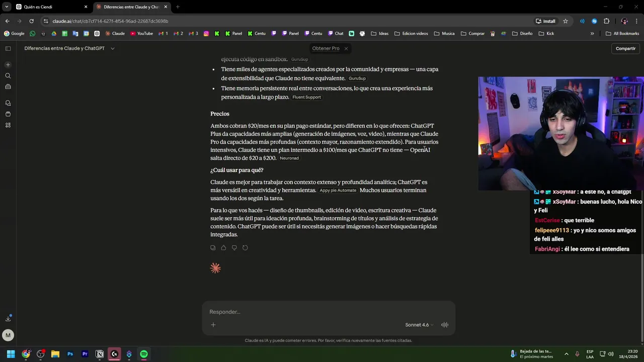The height and width of the screenshot is (362, 644).
Task: Open File Explorer from the taskbar
Action: [x=55, y=354]
